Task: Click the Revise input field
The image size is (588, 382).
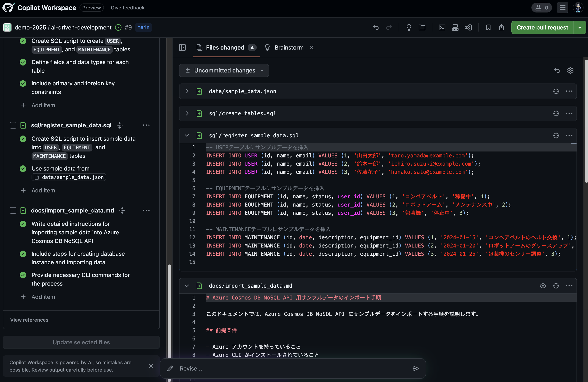Action: [x=293, y=369]
